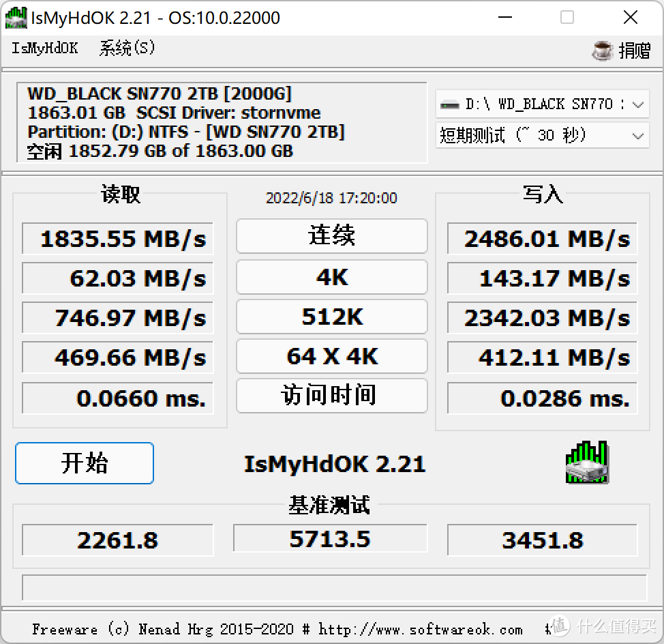Image resolution: width=664 pixels, height=644 pixels.
Task: Click the IsMyHdOK title bar app icon
Action: coord(16,18)
